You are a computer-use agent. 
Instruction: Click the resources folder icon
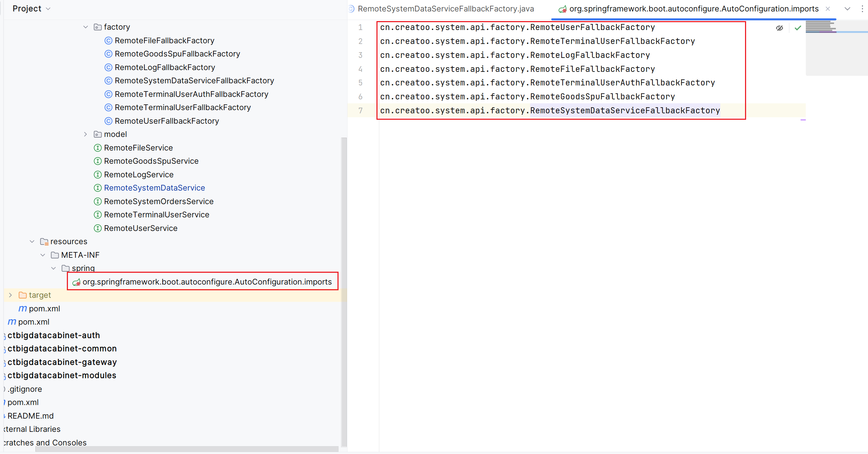(44, 242)
